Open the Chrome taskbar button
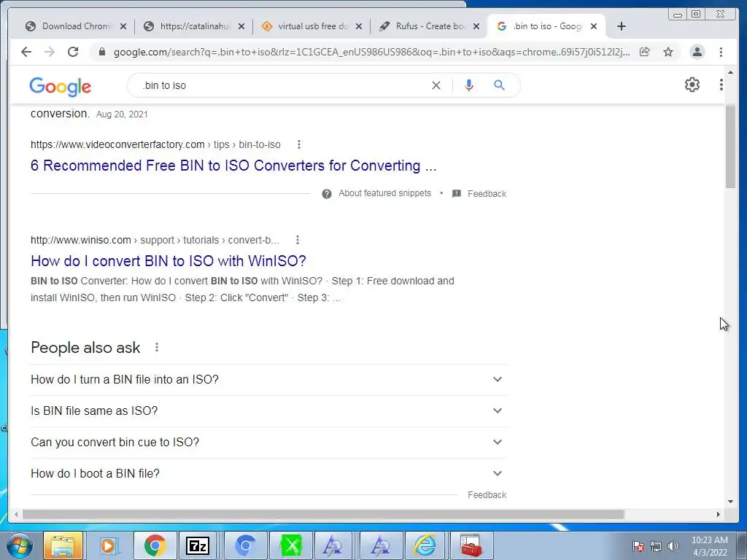Screen dimensions: 747x560 (x=155, y=545)
